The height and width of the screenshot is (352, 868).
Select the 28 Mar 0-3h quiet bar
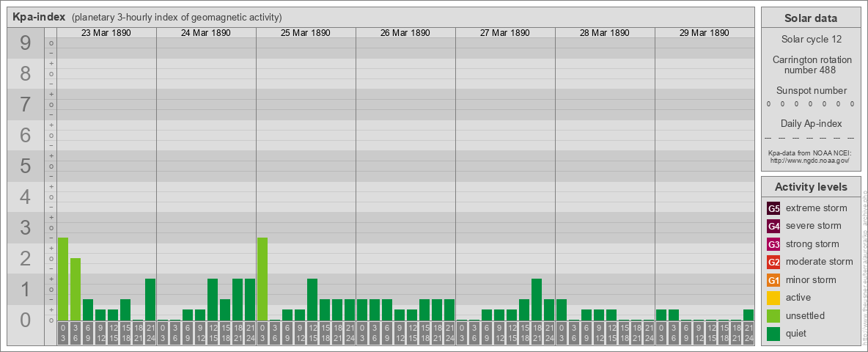click(562, 310)
